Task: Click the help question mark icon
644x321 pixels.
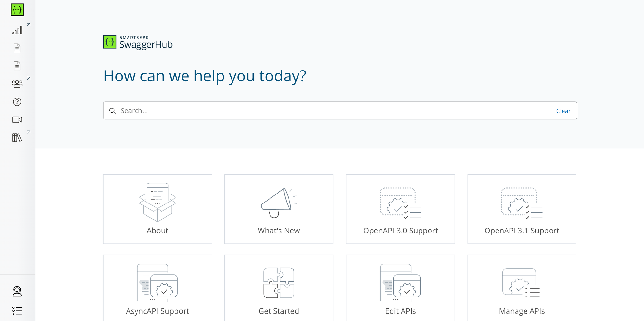Action: [x=17, y=102]
